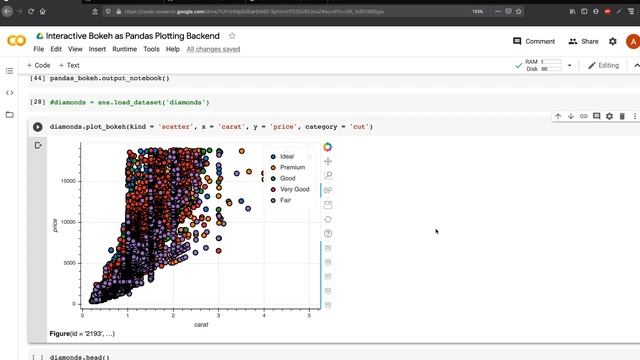
Task: Open the Files sidebar panel
Action: tap(9, 115)
